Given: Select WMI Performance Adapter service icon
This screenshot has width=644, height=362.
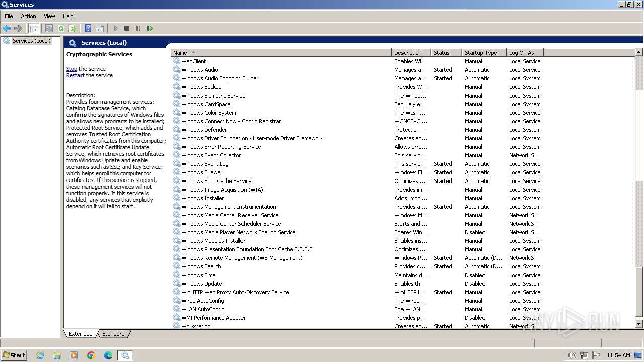Looking at the screenshot, I should tap(177, 318).
